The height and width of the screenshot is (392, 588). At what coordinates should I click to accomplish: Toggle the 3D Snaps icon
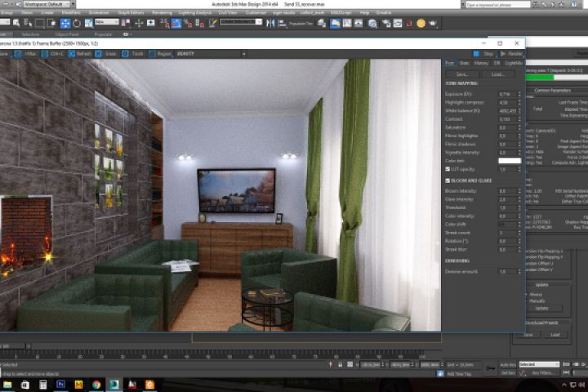point(165,23)
